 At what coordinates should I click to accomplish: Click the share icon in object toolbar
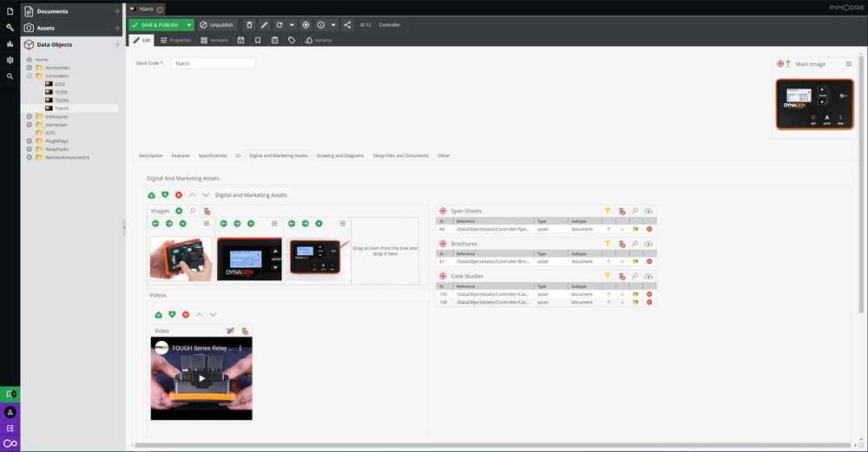pos(347,25)
